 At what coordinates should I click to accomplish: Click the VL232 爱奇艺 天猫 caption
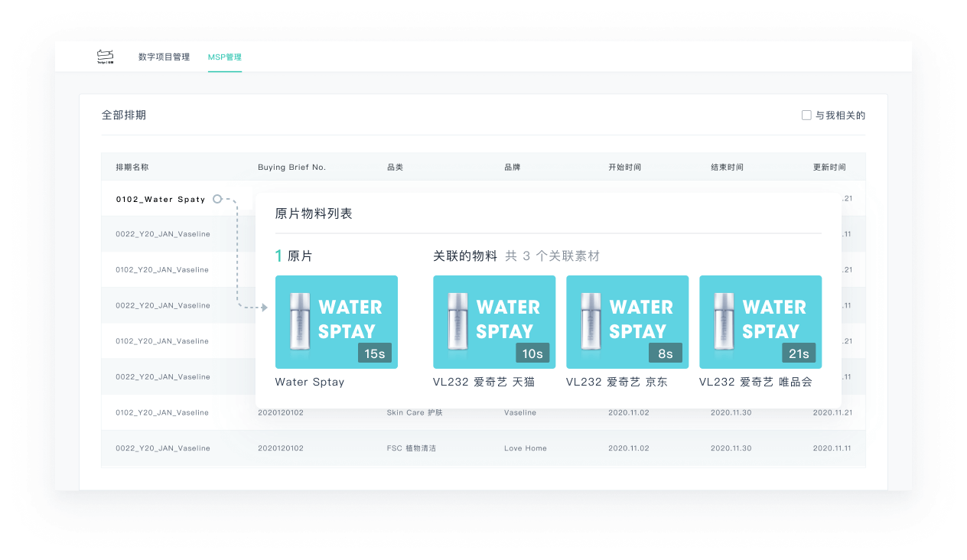point(484,383)
